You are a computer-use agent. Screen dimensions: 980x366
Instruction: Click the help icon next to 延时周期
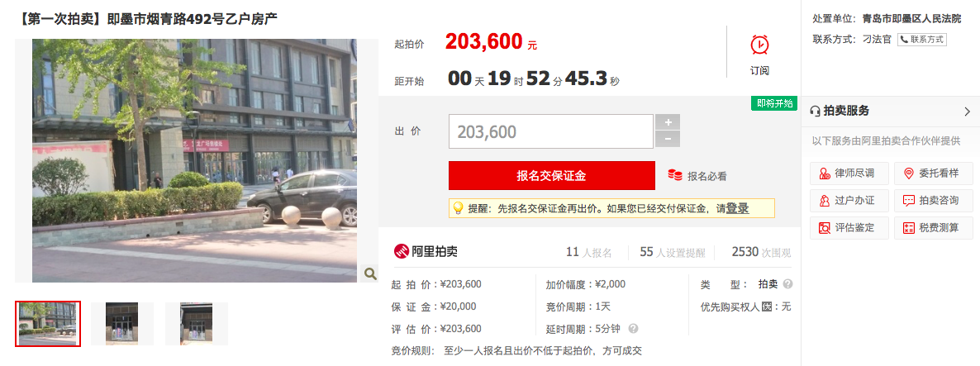point(633,329)
